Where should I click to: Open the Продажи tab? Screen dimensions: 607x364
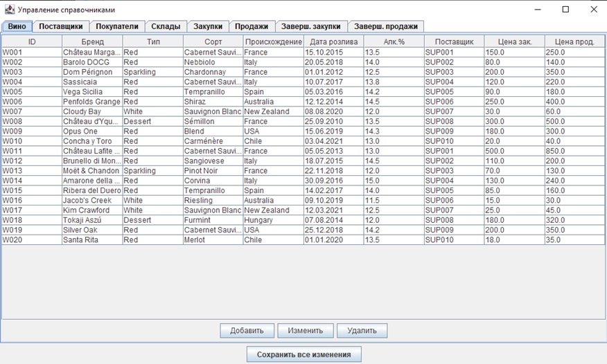[252, 26]
